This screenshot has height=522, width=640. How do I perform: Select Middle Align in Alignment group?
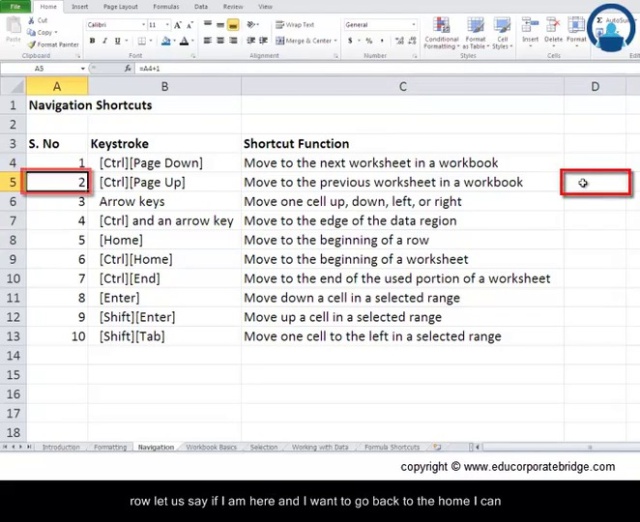[220, 24]
